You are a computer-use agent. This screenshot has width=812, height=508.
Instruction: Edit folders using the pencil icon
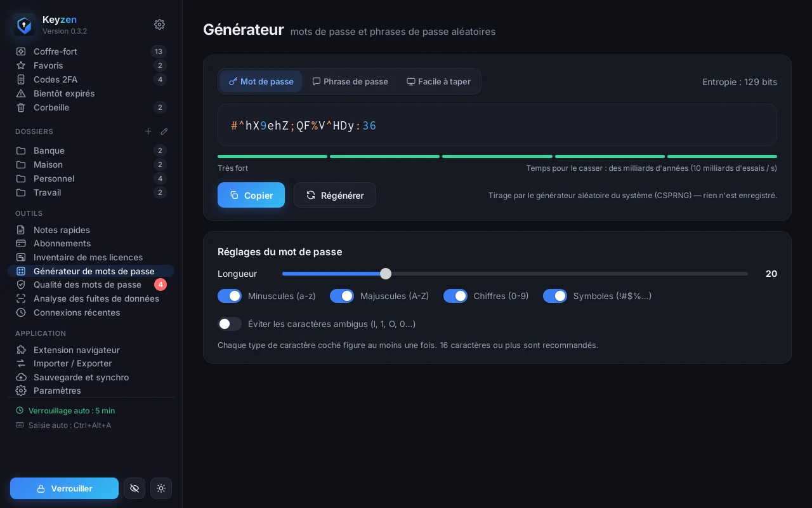[x=164, y=131]
